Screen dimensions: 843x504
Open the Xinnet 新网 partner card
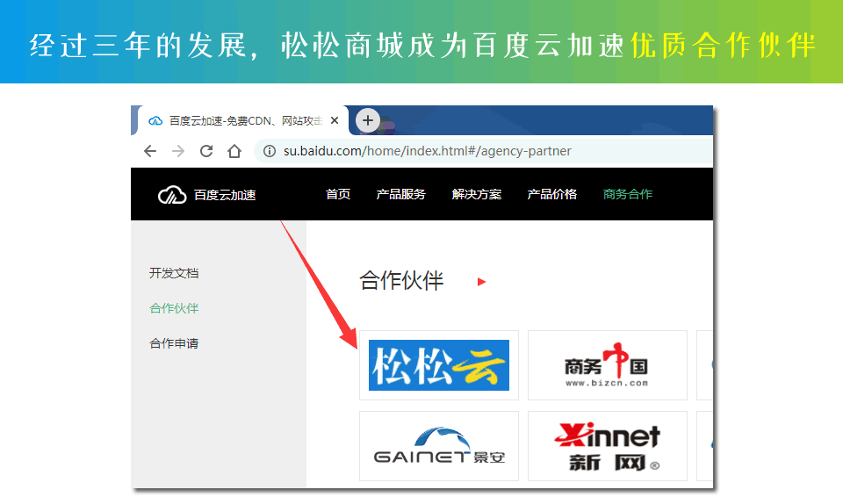point(608,446)
